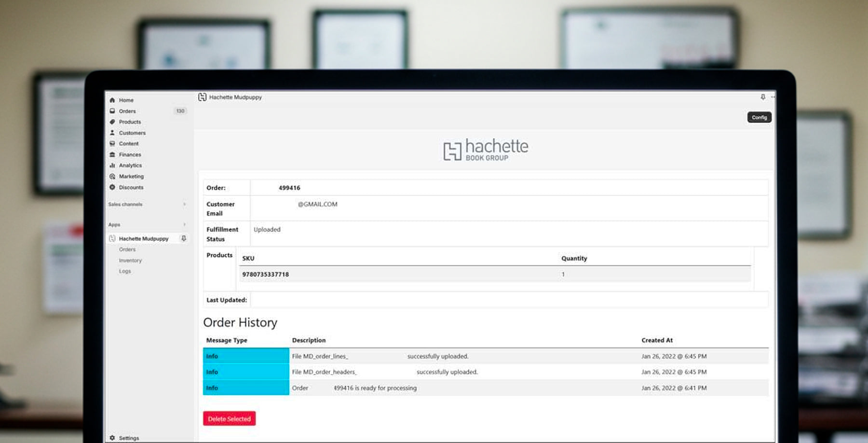Viewport: 868px width, 443px height.
Task: Open Orders under Hachette Mudpuppy
Action: point(127,249)
